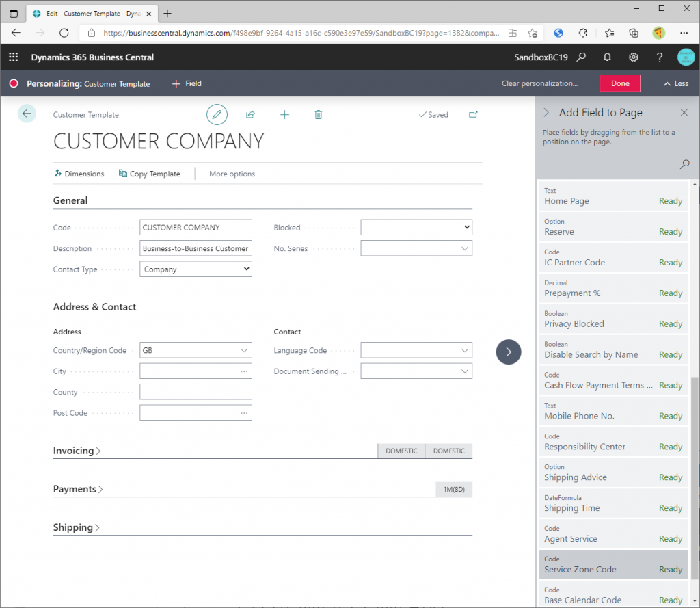Click the Post Code lookup ellipsis
Screen dimensions: 700x608
244,413
